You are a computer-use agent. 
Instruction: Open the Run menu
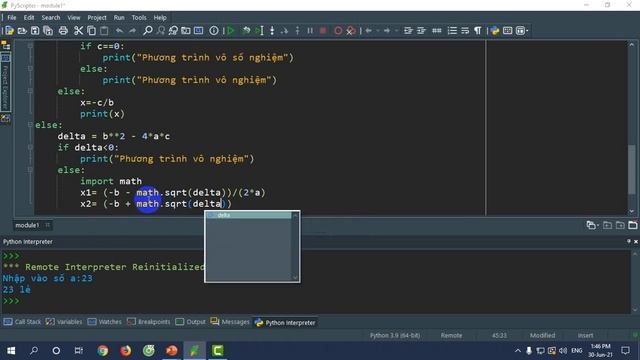pos(119,18)
